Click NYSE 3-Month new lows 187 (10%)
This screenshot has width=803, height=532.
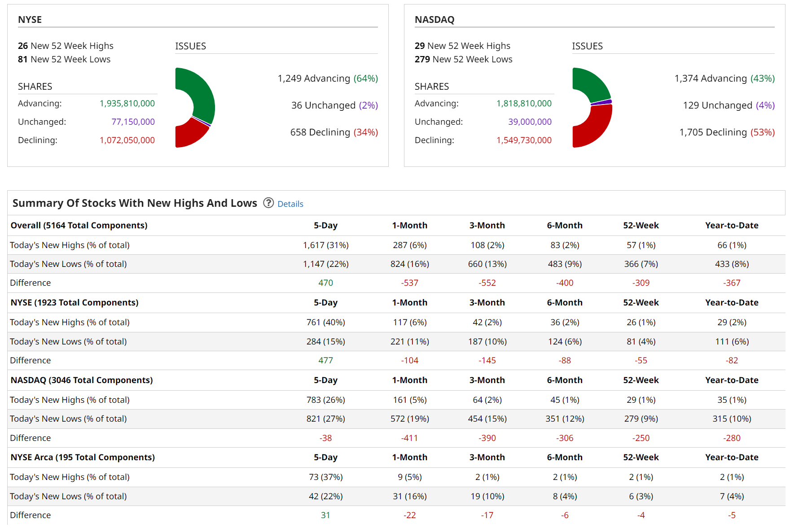pos(487,342)
